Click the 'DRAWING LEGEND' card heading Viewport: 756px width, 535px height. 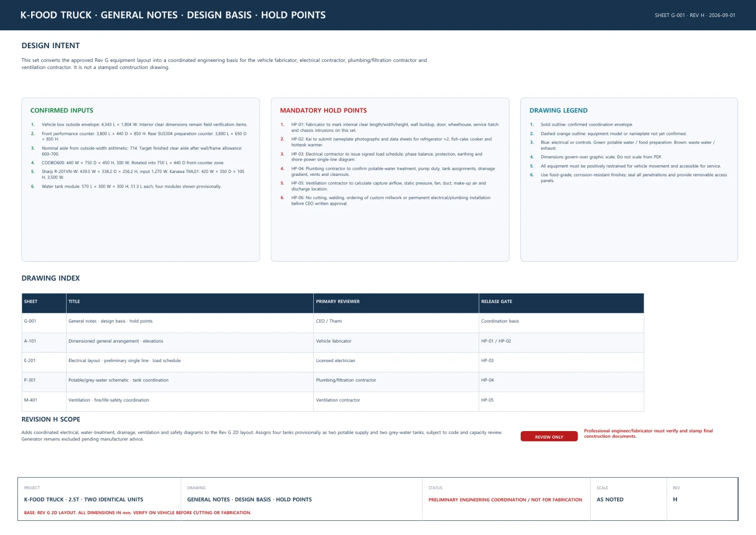[x=558, y=111]
